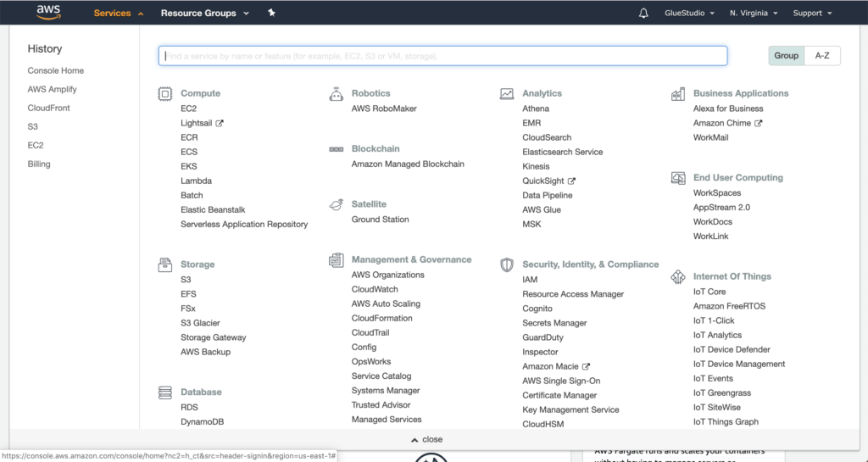The height and width of the screenshot is (462, 868).
Task: Switch service view to A-Z
Action: pyautogui.click(x=822, y=55)
